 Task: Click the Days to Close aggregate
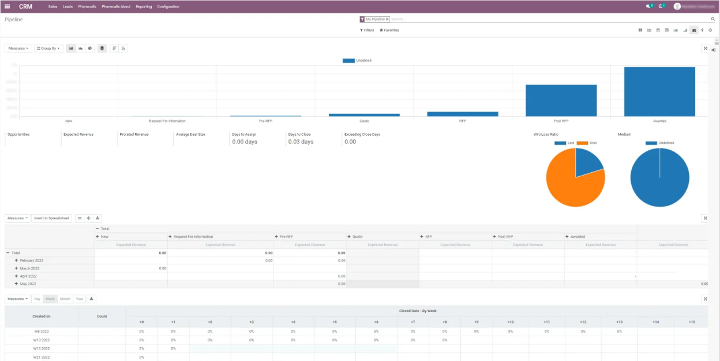314,138
